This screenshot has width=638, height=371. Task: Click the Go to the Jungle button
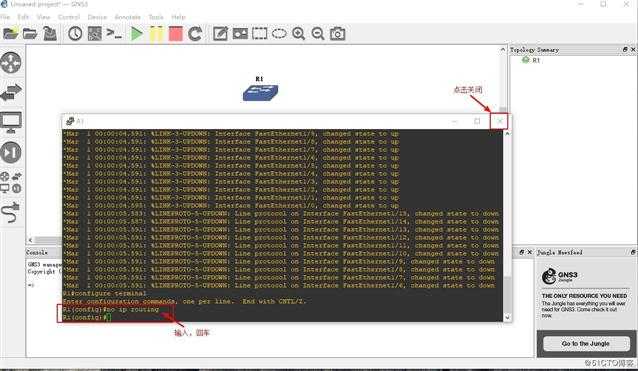tap(586, 343)
